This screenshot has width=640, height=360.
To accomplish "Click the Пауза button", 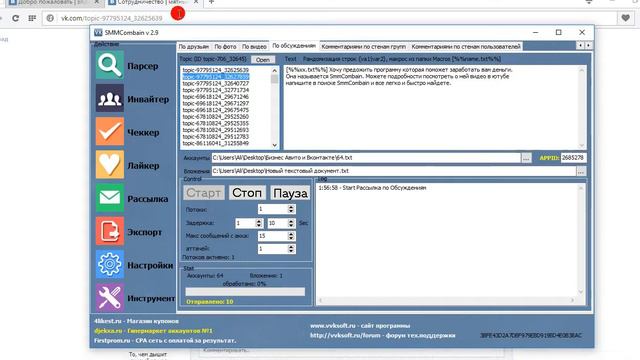I will click(290, 193).
